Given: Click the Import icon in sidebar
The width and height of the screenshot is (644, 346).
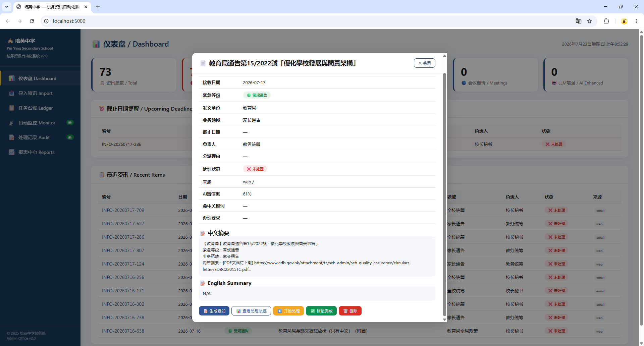Looking at the screenshot, I should 12,93.
